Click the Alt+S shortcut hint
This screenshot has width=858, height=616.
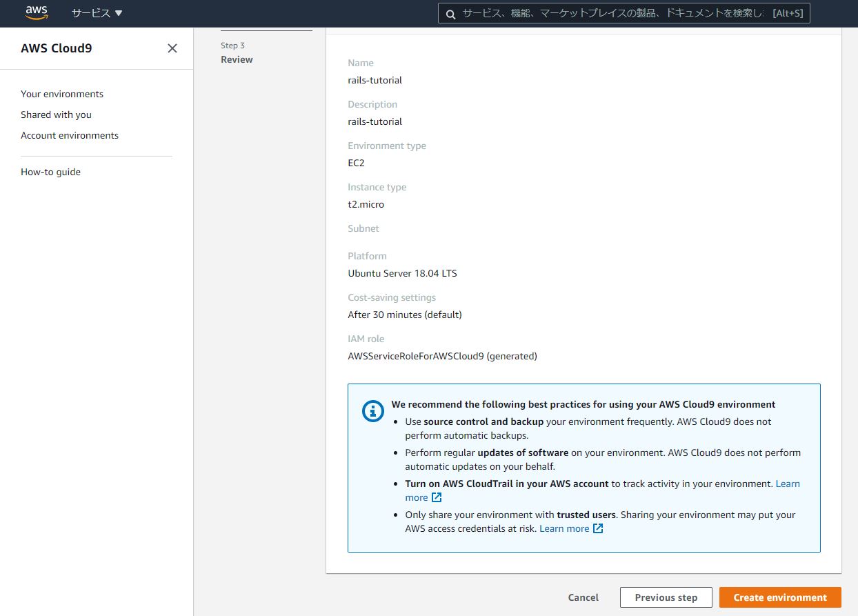tap(788, 13)
